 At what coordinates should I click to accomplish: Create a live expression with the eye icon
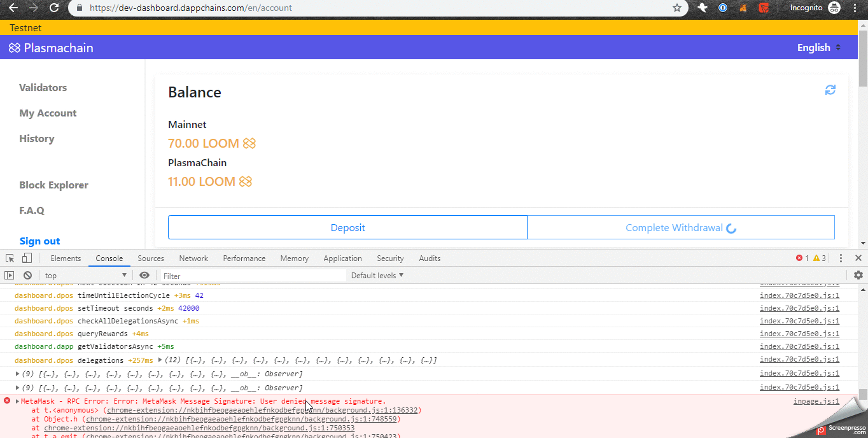coord(144,275)
